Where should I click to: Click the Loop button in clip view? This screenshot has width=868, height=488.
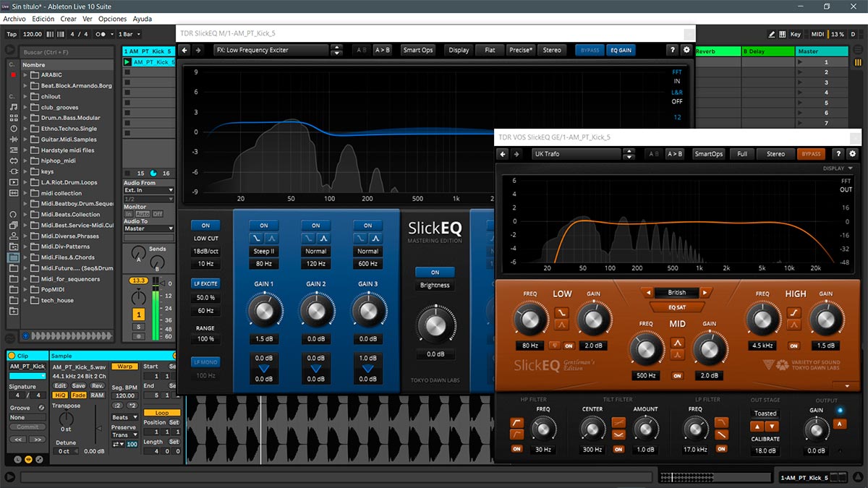pos(161,413)
